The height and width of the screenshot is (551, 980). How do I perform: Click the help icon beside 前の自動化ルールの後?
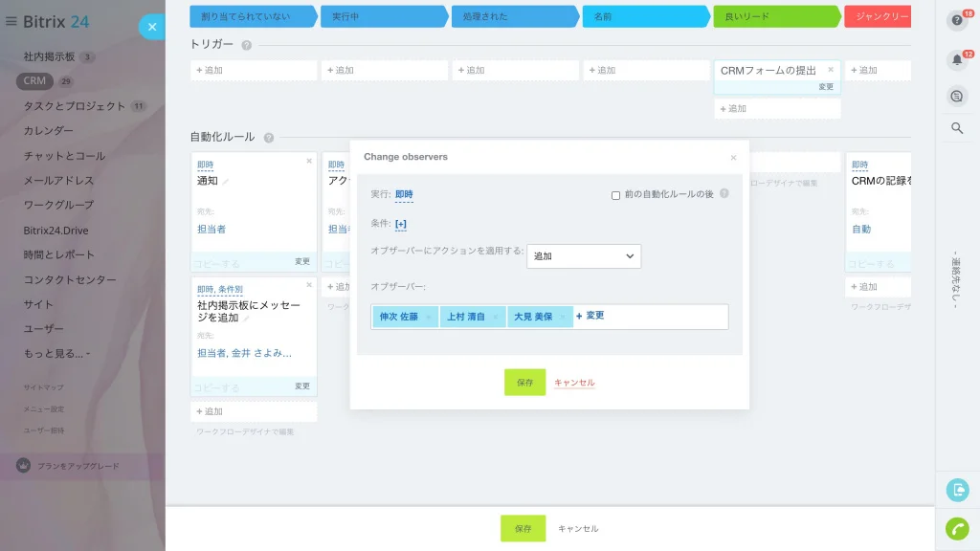pos(724,193)
